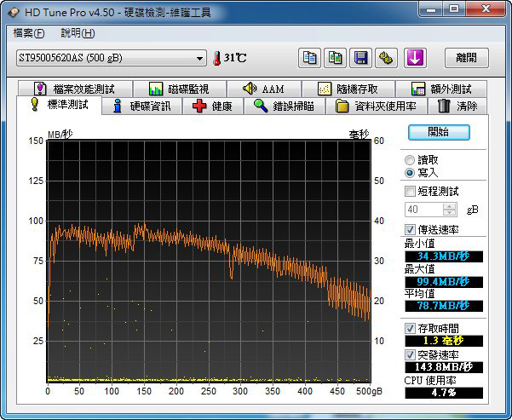Image resolution: width=512 pixels, height=420 pixels.
Task: Select the 寫入 write radio button
Action: tap(410, 173)
